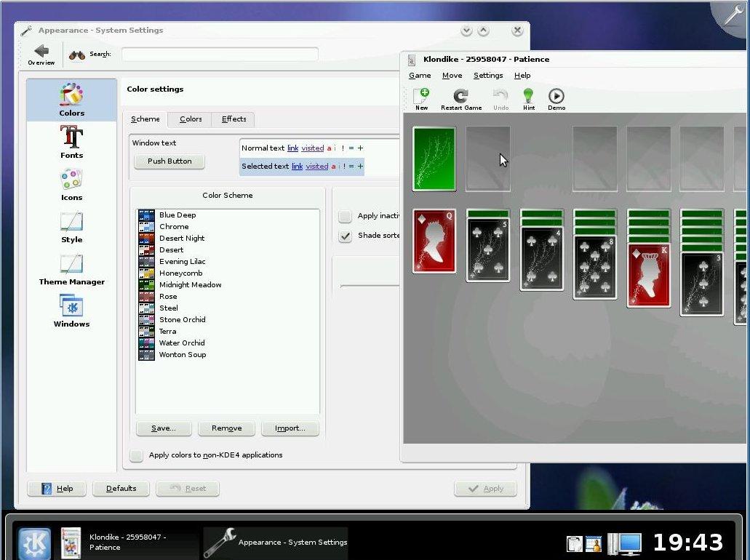Open the Style settings category
Image resolution: width=750 pixels, height=560 pixels.
click(x=72, y=226)
